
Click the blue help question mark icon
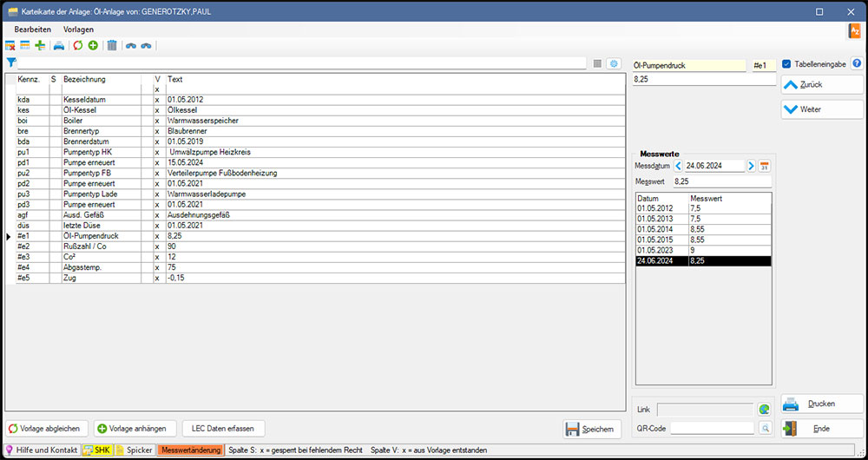(857, 63)
